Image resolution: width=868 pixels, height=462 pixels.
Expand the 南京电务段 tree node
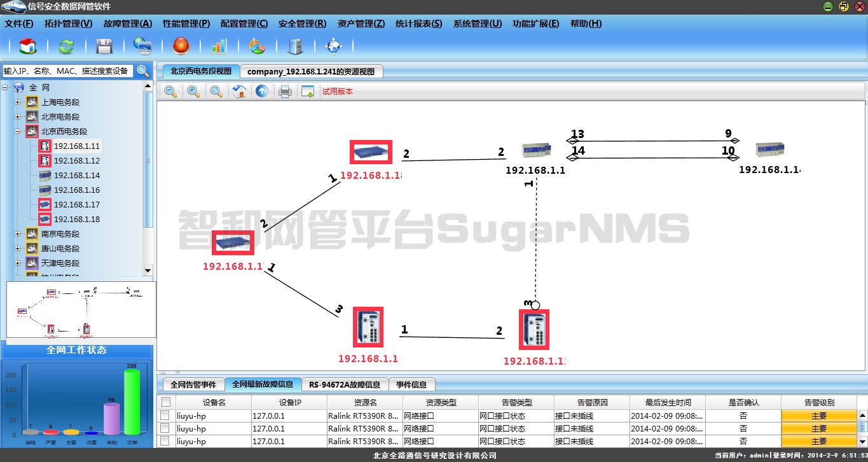tap(18, 234)
